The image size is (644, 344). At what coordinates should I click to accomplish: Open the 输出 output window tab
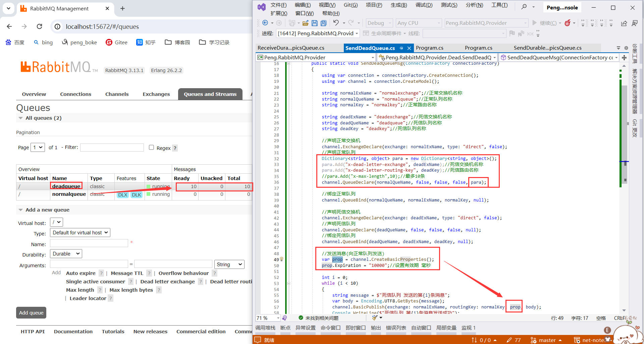pos(376,328)
